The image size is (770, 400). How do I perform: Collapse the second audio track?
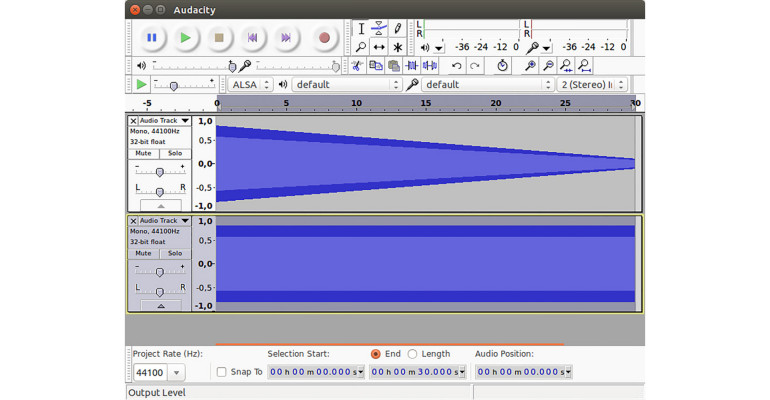(161, 306)
